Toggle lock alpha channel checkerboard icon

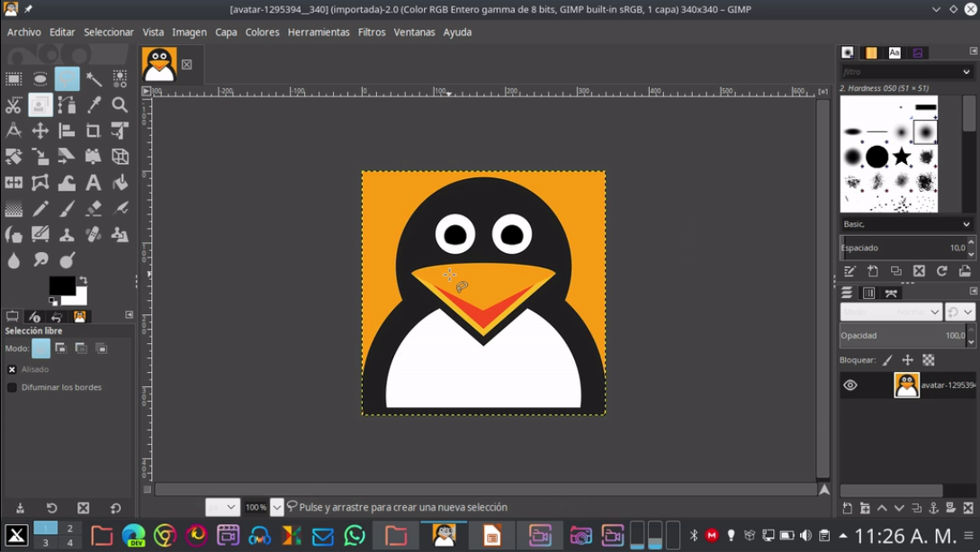coord(929,360)
